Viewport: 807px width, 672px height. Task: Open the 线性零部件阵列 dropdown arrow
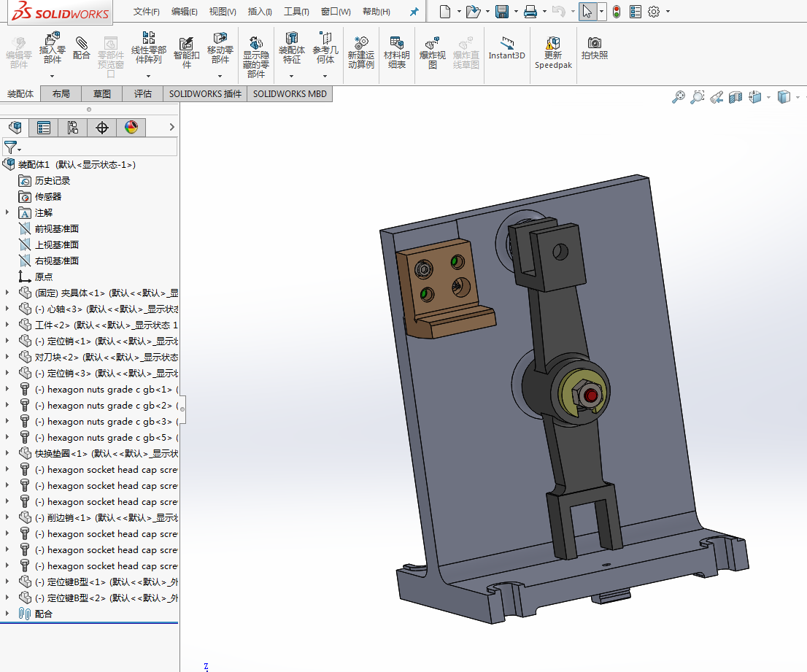149,76
